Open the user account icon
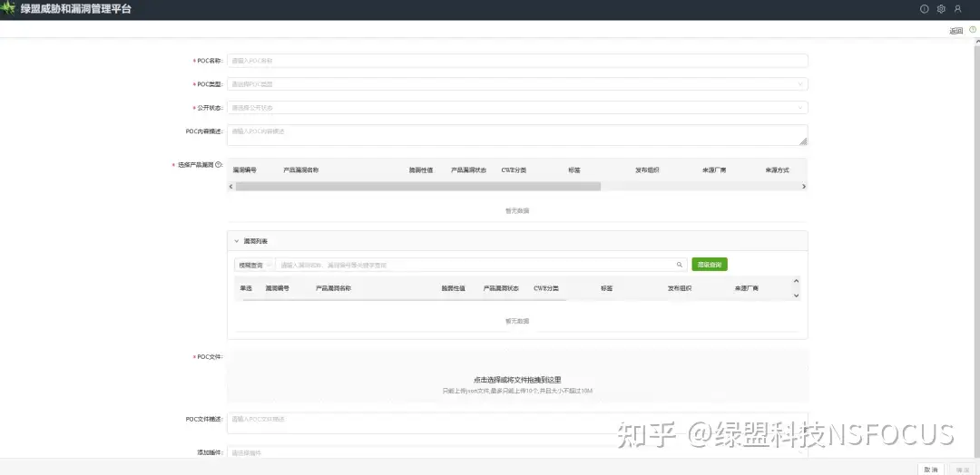 pos(957,9)
